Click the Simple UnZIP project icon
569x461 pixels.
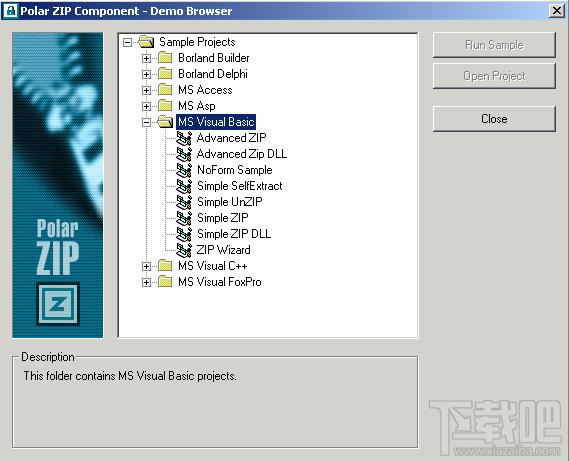tap(184, 202)
